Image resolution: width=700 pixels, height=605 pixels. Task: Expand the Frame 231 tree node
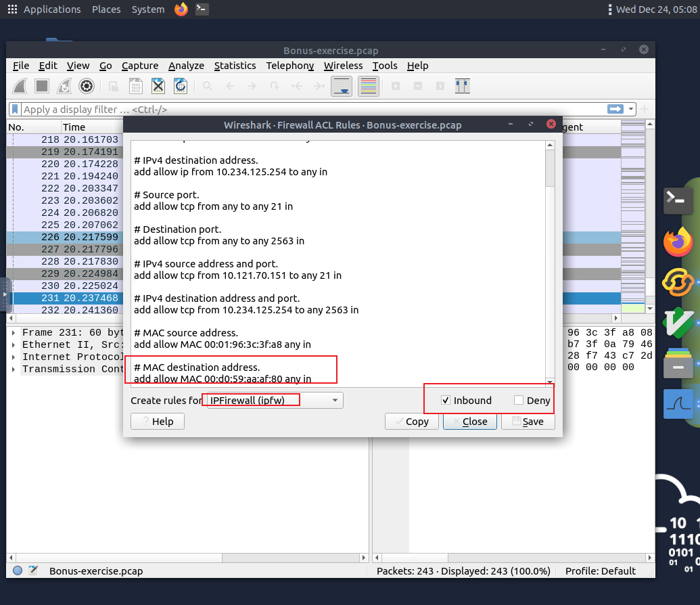point(14,332)
